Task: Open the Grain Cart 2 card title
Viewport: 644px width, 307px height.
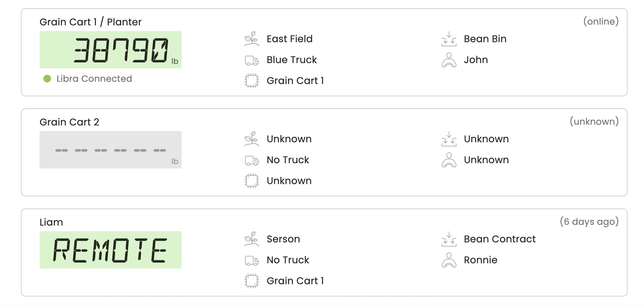Action: [69, 122]
